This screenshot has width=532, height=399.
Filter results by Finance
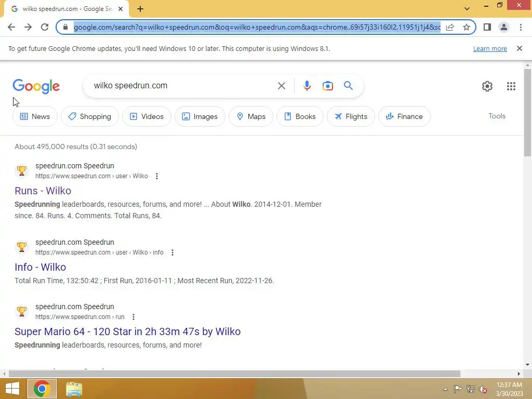point(404,116)
